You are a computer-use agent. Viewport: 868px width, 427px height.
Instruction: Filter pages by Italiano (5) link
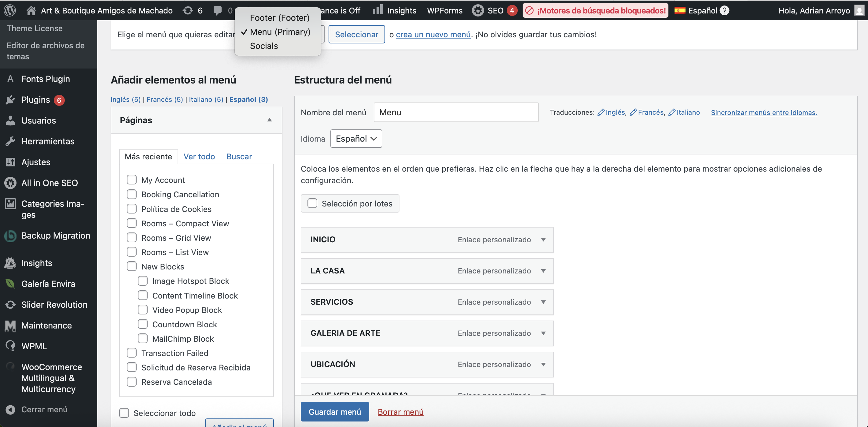[x=206, y=99]
